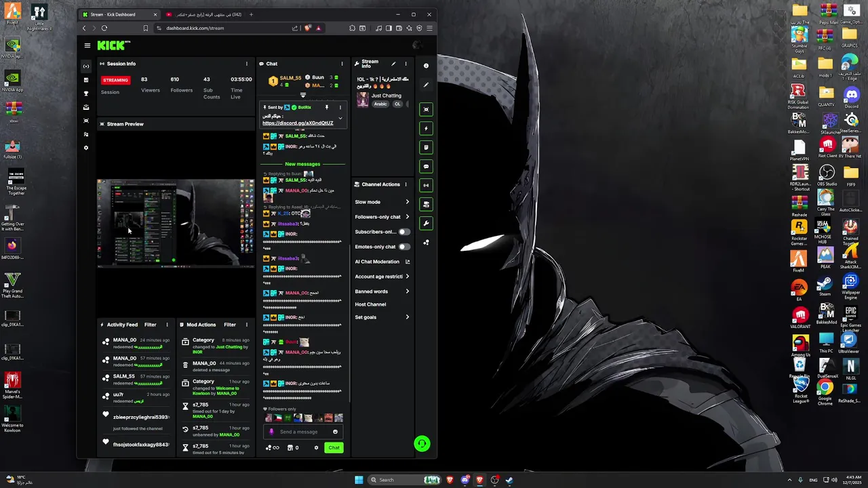Viewport: 868px width, 488px height.
Task: Open Chat panel three-dot menu
Action: point(342,64)
